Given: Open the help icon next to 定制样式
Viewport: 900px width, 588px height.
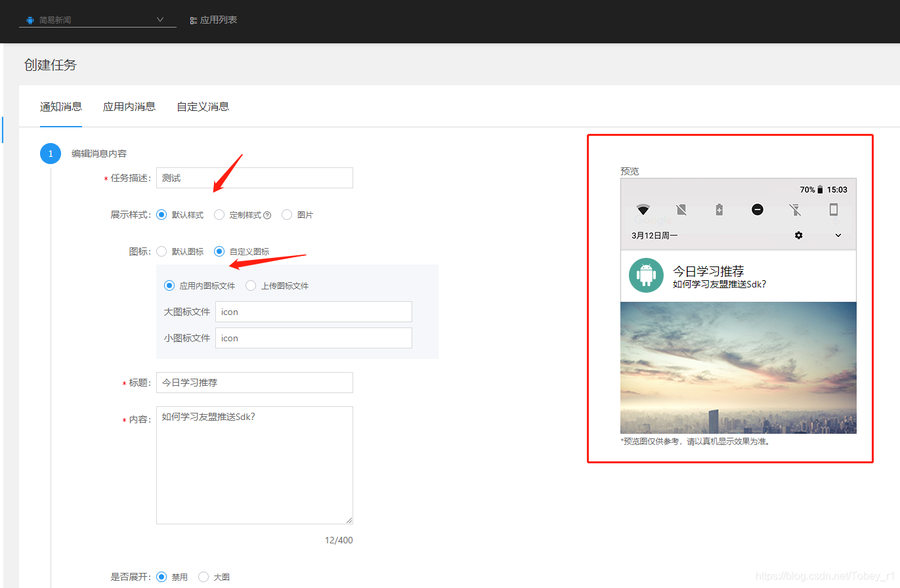Looking at the screenshot, I should point(267,215).
